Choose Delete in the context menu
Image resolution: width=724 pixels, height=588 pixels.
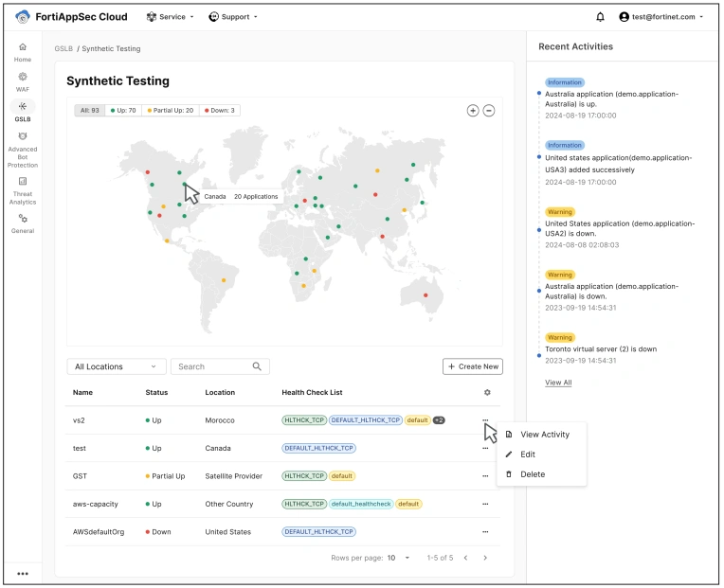pos(533,474)
